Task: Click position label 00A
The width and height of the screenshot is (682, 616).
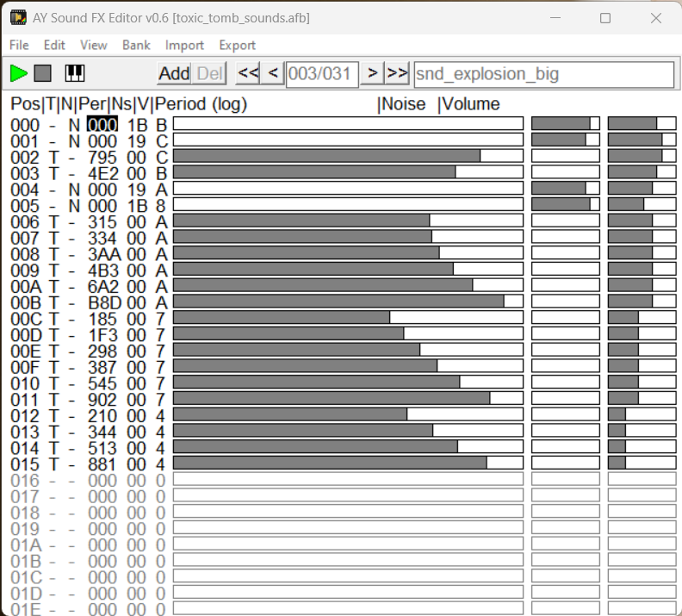Action: pos(26,287)
